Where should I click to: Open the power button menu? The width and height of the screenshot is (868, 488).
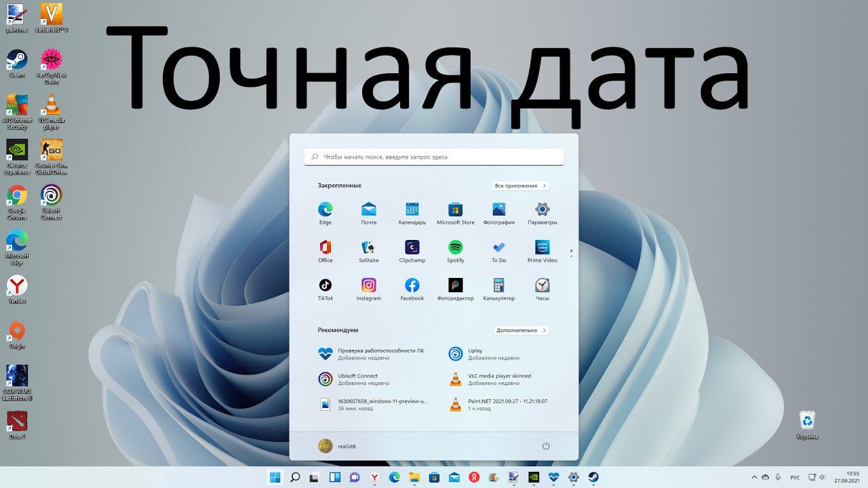546,446
